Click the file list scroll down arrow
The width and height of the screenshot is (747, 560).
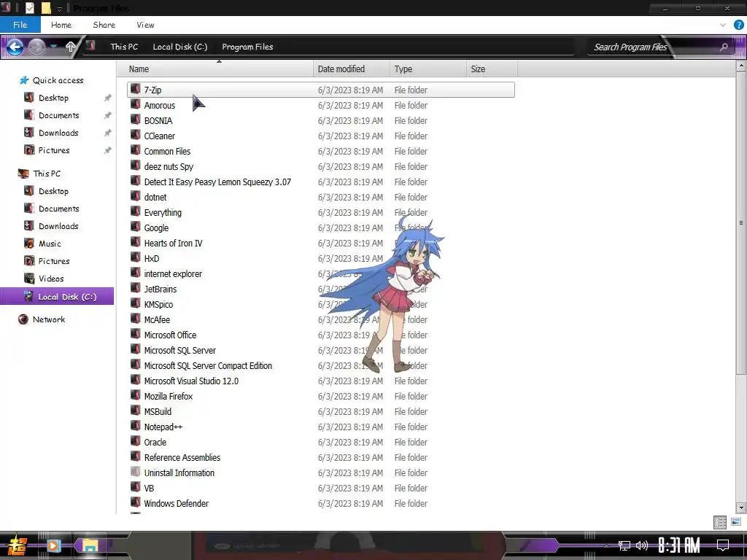tap(741, 507)
